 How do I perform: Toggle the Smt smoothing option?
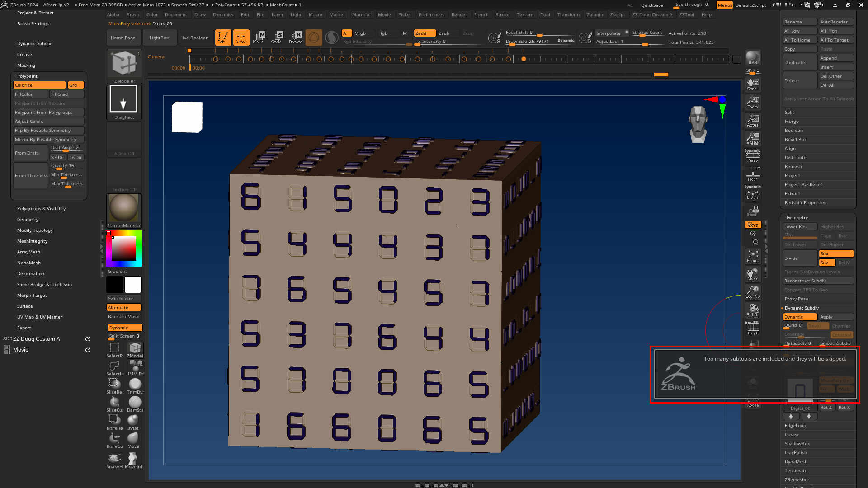(x=836, y=253)
